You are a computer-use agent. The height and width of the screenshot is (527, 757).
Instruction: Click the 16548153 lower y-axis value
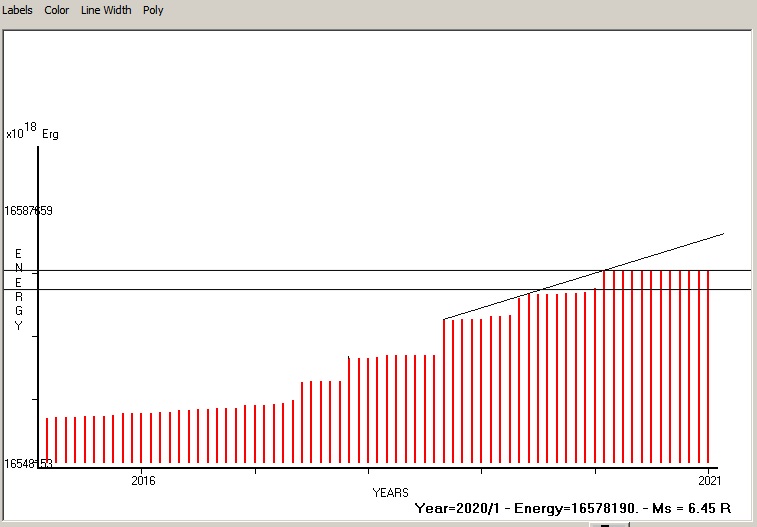point(28,464)
